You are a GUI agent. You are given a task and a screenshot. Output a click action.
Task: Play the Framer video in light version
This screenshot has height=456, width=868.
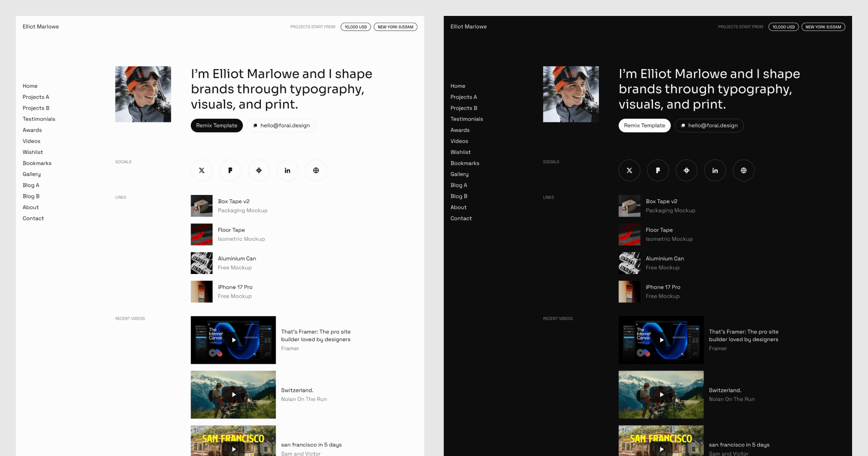tap(233, 340)
